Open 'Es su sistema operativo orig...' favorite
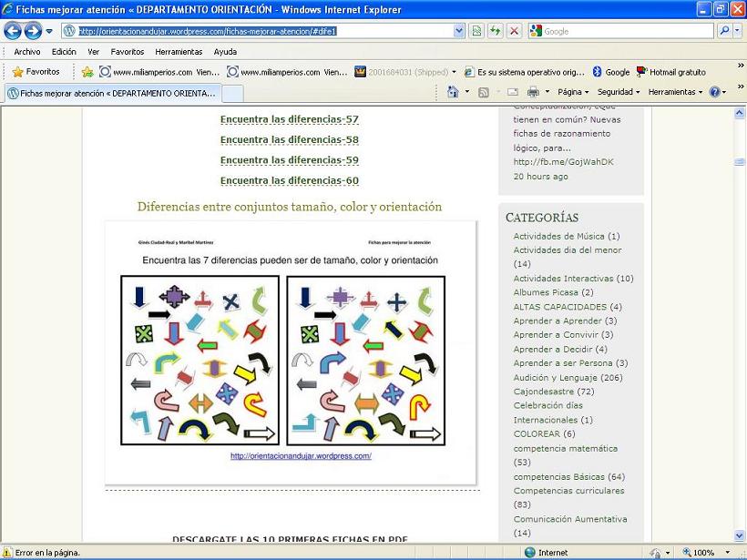Screen dimensions: 747x560 click(x=525, y=72)
